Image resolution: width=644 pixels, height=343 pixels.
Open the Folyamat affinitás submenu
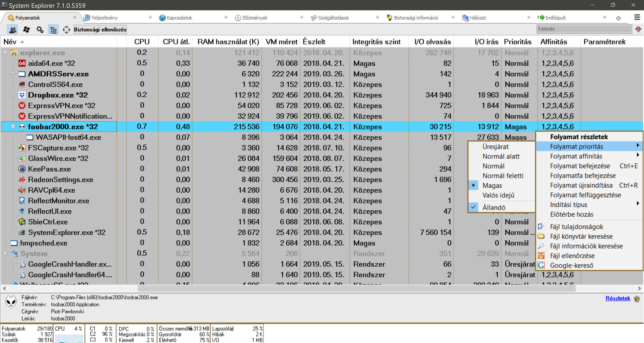(589, 156)
